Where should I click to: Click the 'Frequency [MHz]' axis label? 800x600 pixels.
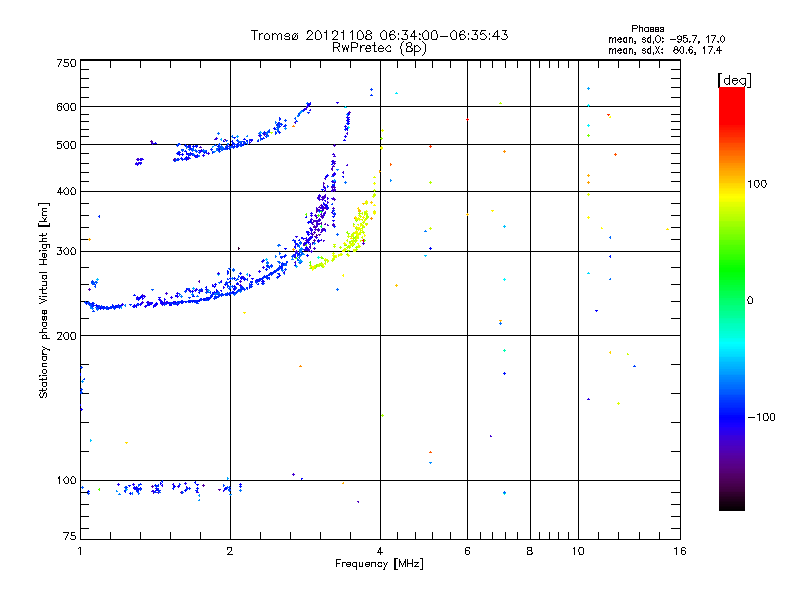(379, 563)
